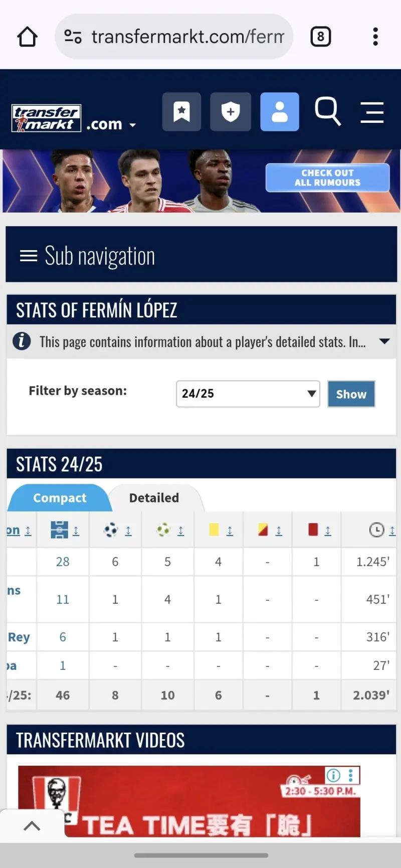Open the browser three-dot overflow menu
This screenshot has width=401, height=868.
pos(375,37)
